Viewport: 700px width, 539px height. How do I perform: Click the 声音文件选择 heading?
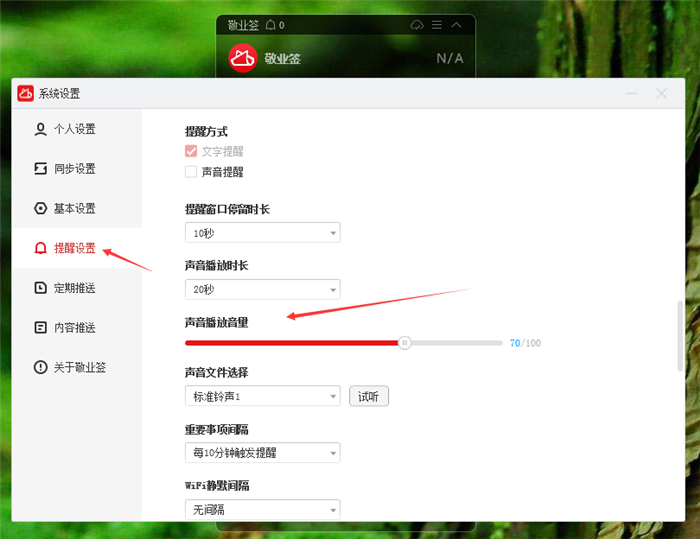[x=217, y=372]
